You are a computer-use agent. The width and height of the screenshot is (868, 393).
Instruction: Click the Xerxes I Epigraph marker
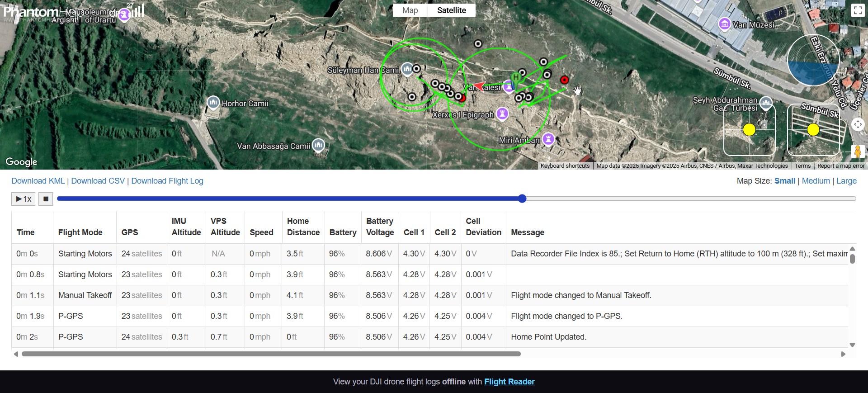(502, 114)
